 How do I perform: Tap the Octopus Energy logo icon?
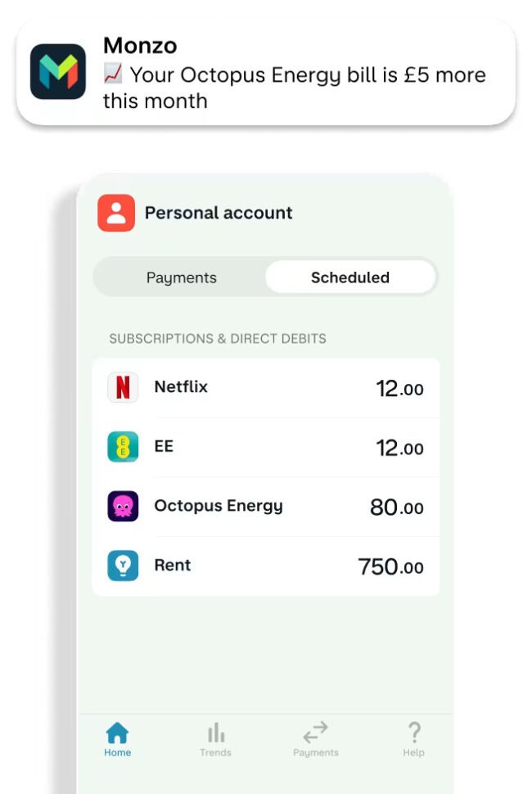pyautogui.click(x=123, y=506)
